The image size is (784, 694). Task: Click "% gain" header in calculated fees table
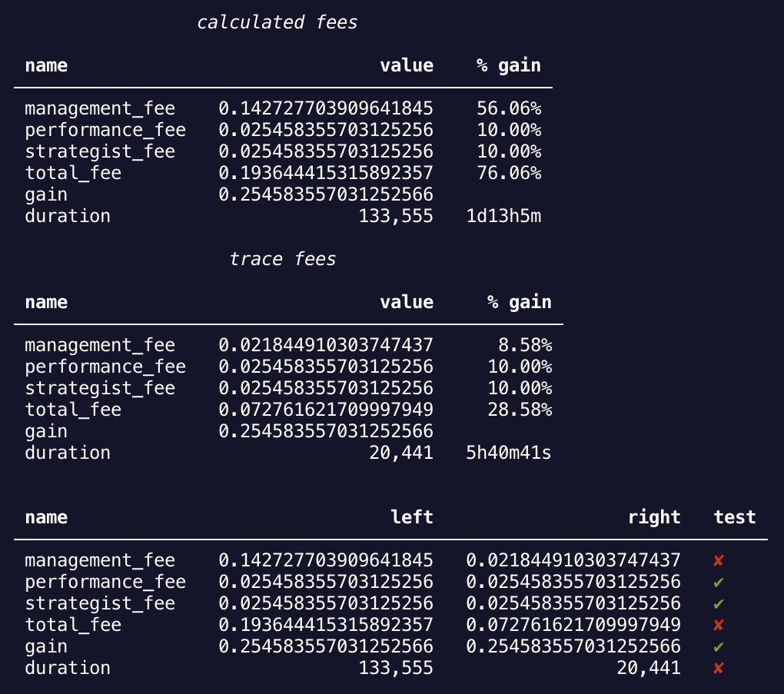(509, 65)
